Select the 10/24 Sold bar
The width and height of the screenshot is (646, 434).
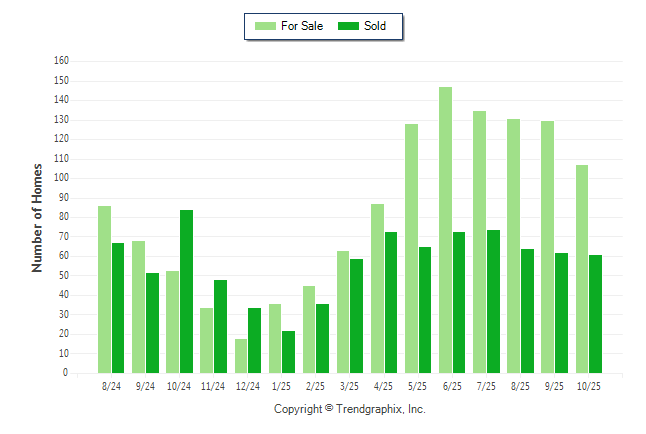point(186,291)
